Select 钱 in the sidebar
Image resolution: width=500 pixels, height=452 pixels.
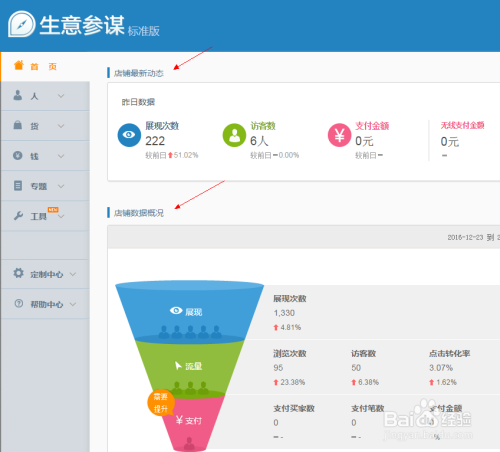45,156
